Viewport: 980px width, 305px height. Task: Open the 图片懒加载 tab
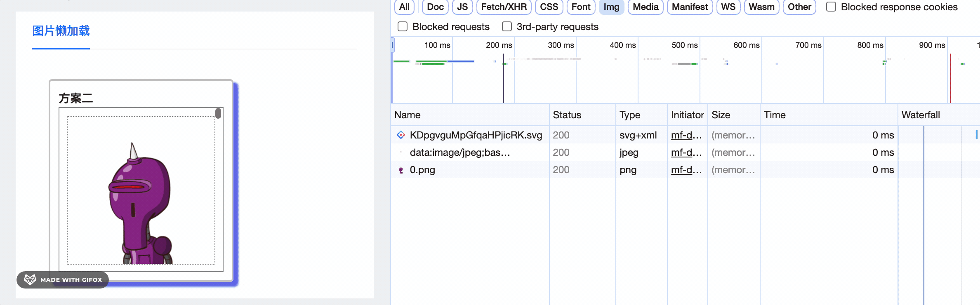(x=61, y=31)
